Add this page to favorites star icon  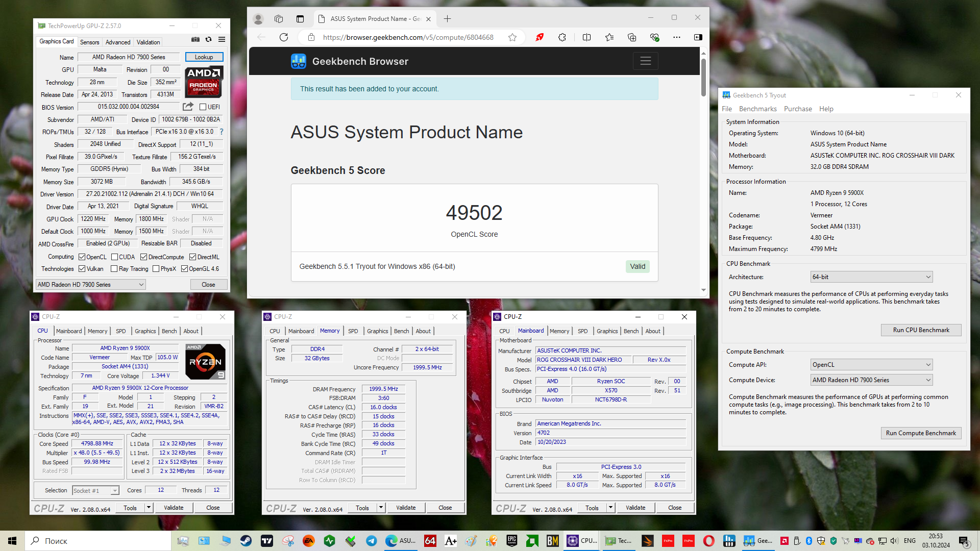click(512, 37)
